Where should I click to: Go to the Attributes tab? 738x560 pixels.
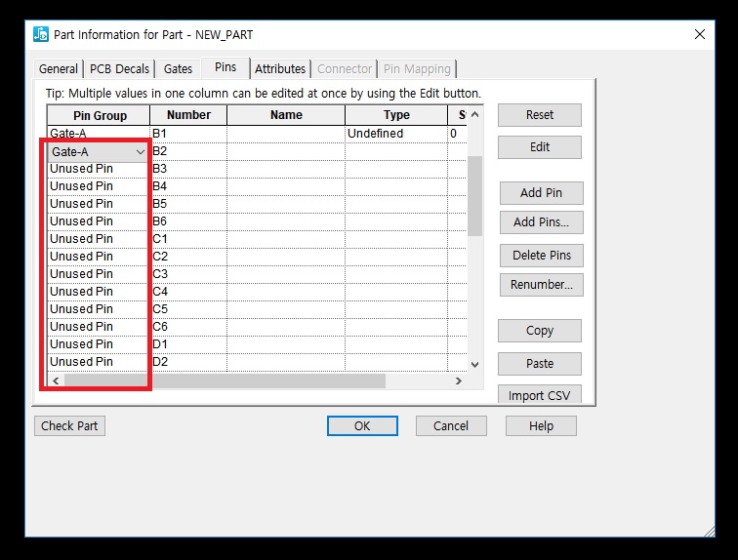point(280,69)
